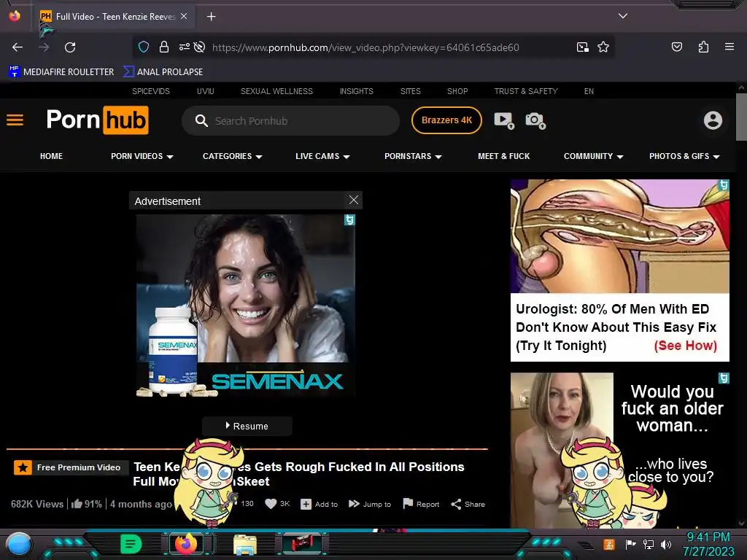Open the SITES top link
The width and height of the screenshot is (747, 560).
[411, 91]
